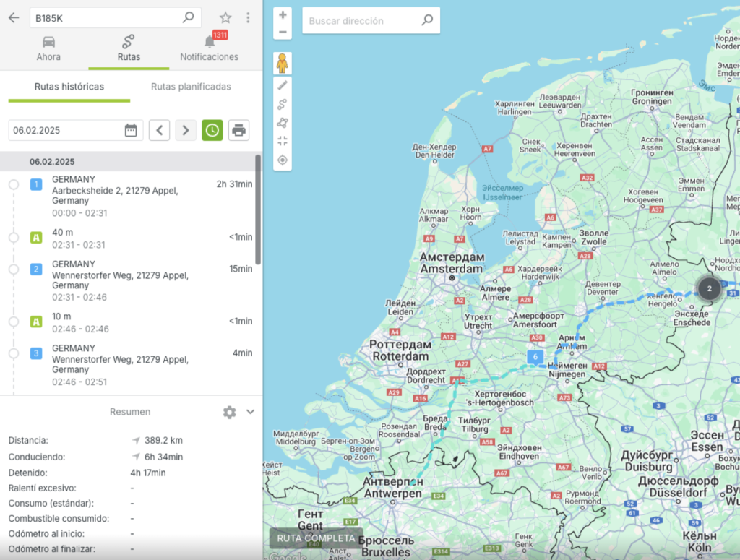Open the three-dot more options menu
The height and width of the screenshot is (560, 740).
(x=248, y=17)
